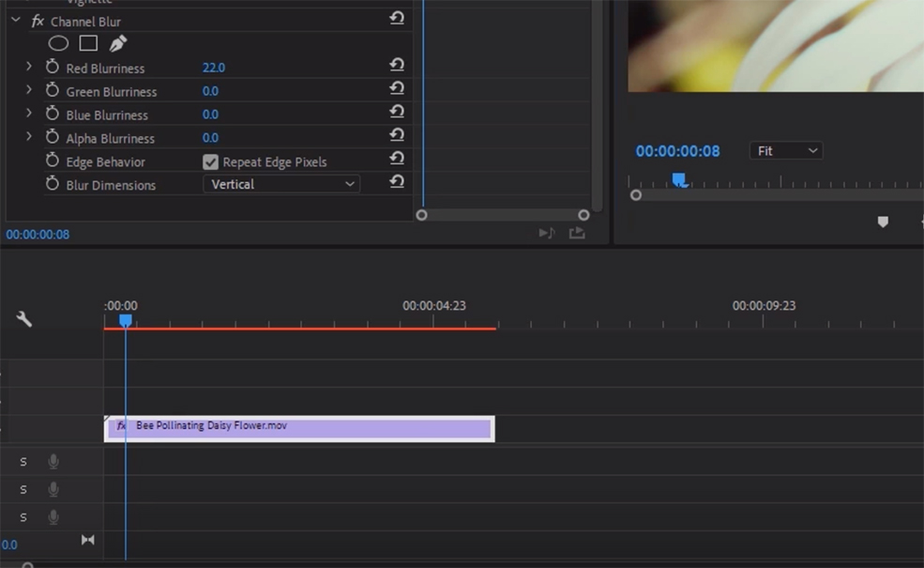The width and height of the screenshot is (924, 568).
Task: Uncheck the Repeat Edge Pixels checkbox
Action: (210, 161)
